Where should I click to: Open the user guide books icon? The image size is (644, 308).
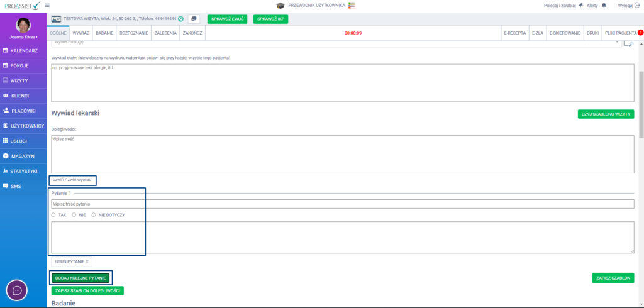351,5
